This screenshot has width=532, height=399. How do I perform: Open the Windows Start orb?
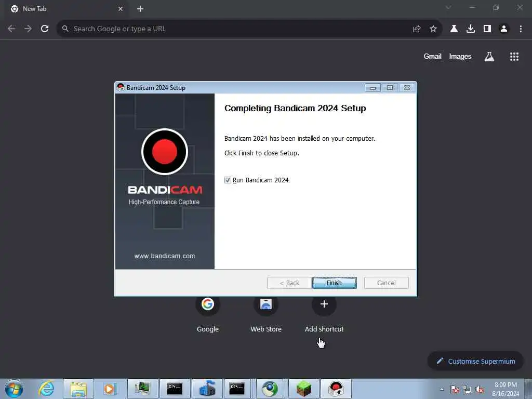coord(14,389)
